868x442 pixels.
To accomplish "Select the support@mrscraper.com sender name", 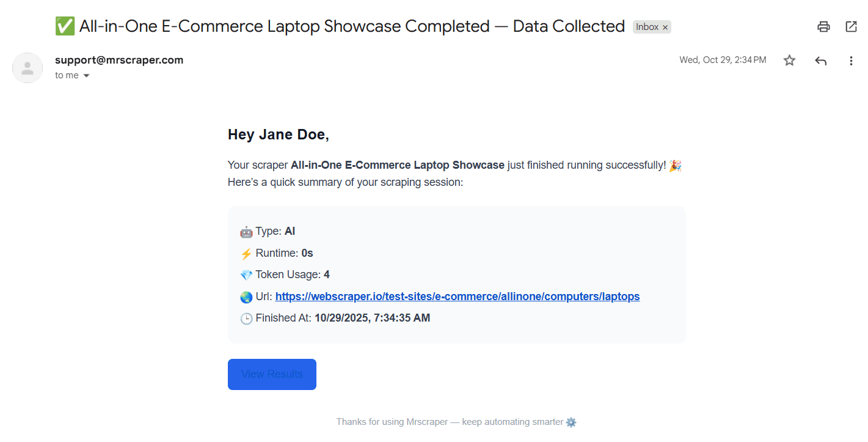I will [x=119, y=60].
